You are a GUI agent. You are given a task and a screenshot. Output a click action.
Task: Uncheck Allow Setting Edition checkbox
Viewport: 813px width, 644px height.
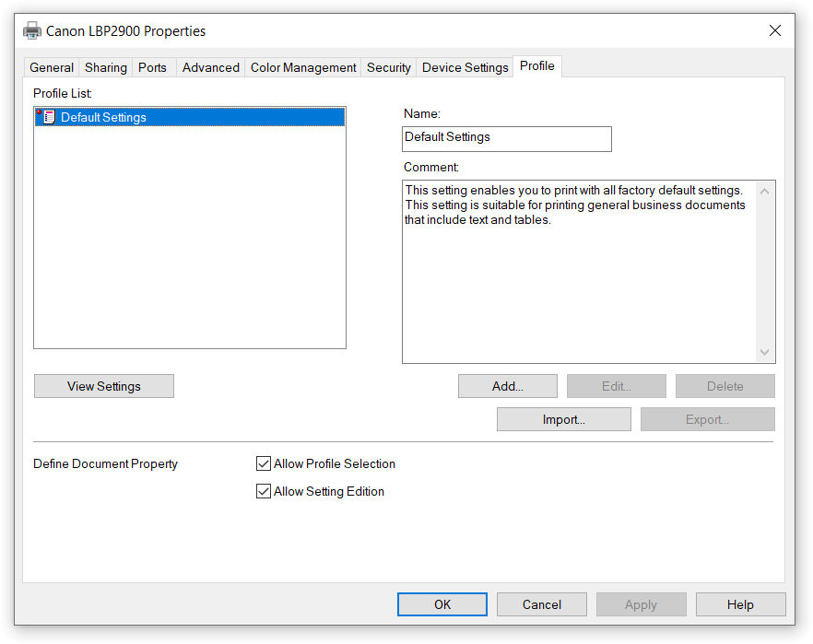point(264,491)
